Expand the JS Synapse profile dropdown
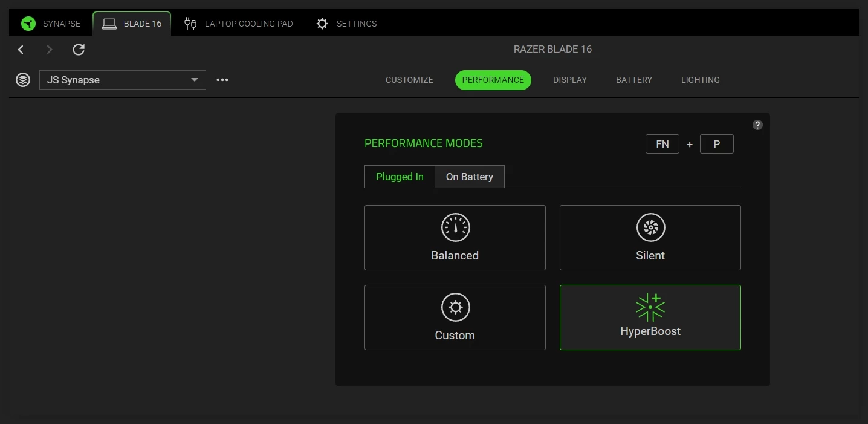The width and height of the screenshot is (868, 424). 123,80
